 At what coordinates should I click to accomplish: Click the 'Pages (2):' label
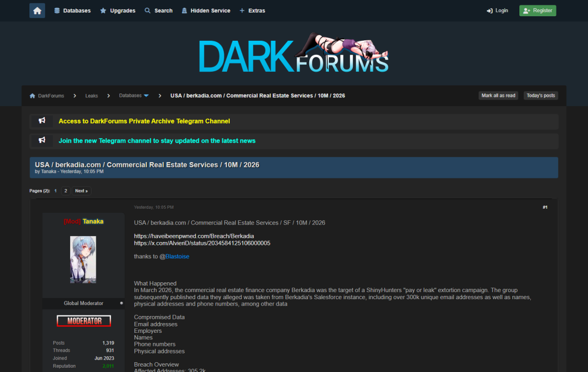(x=40, y=191)
